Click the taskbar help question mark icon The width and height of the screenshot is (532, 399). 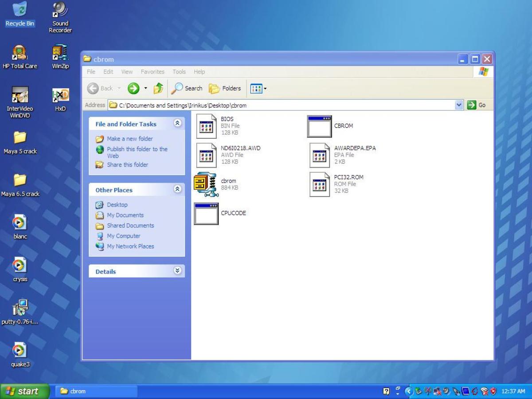click(386, 391)
